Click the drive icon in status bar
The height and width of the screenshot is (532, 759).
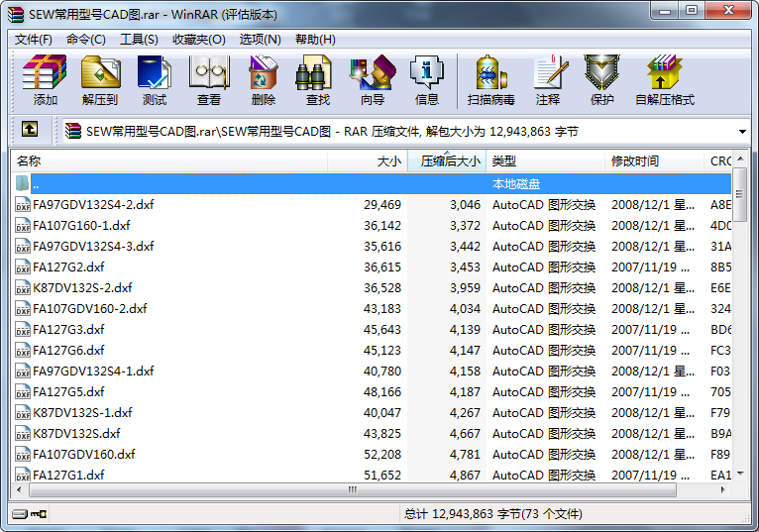20,513
